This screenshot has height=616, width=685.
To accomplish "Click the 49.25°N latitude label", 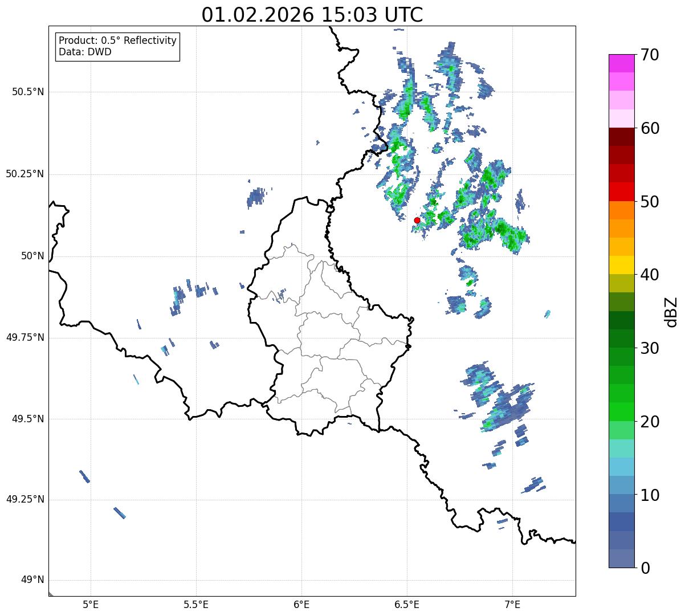I will tap(25, 499).
